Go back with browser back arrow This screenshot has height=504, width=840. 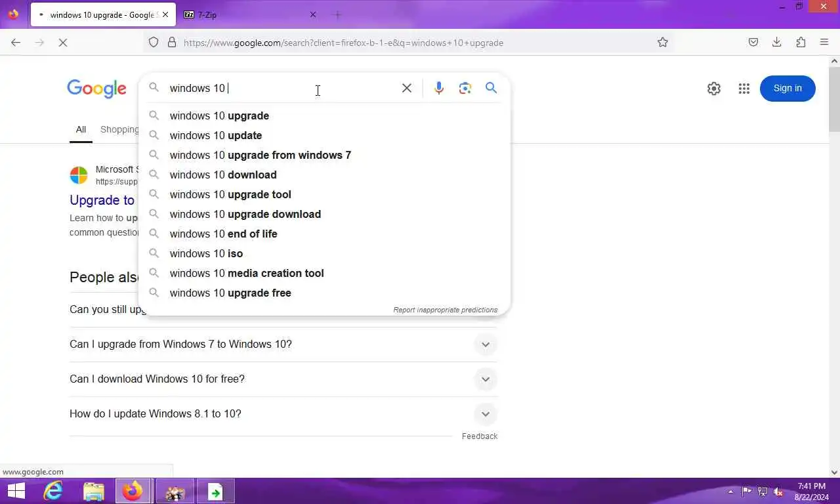point(16,43)
